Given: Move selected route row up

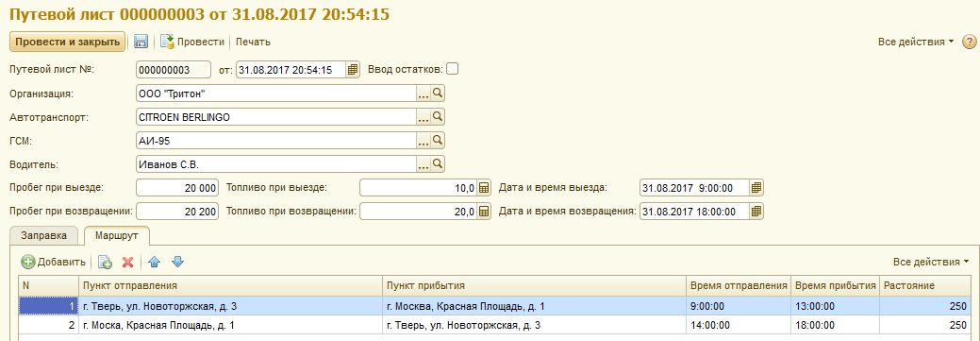Looking at the screenshot, I should (x=155, y=262).
